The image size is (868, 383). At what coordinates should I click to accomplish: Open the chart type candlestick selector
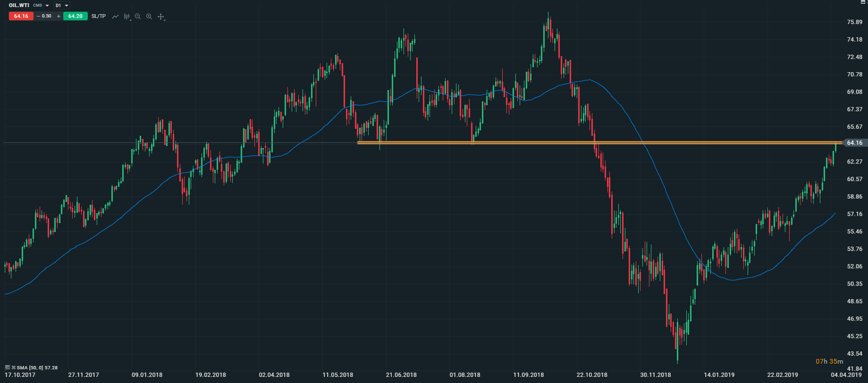tap(126, 17)
